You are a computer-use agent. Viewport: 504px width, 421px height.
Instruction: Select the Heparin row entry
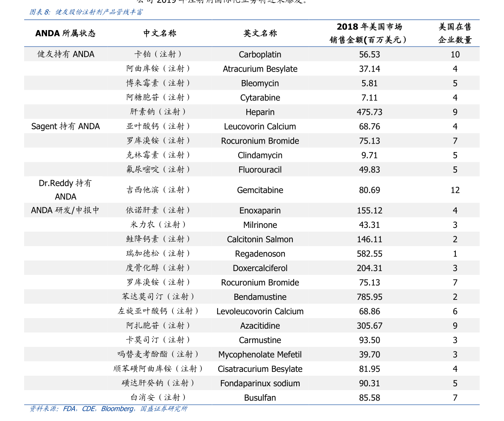[260, 112]
